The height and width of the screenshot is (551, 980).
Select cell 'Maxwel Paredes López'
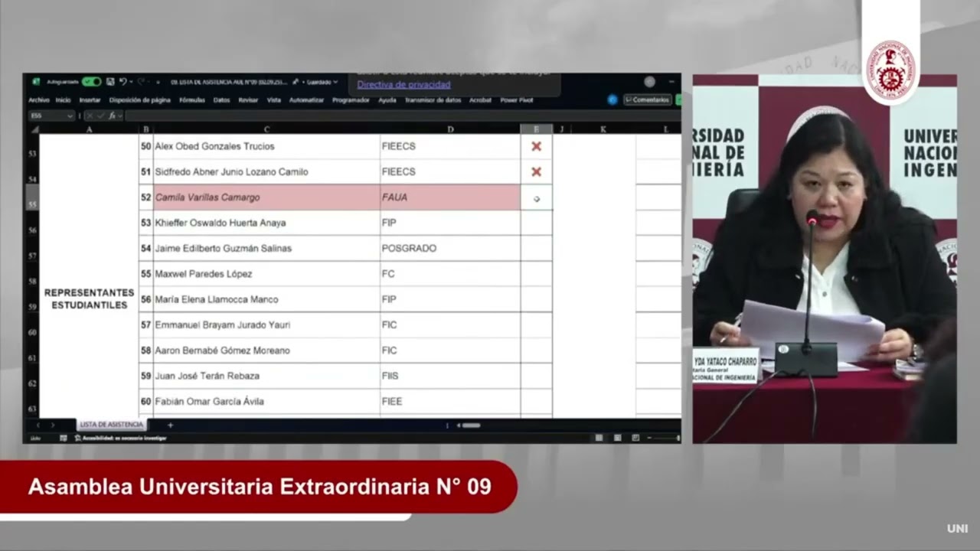(x=266, y=274)
